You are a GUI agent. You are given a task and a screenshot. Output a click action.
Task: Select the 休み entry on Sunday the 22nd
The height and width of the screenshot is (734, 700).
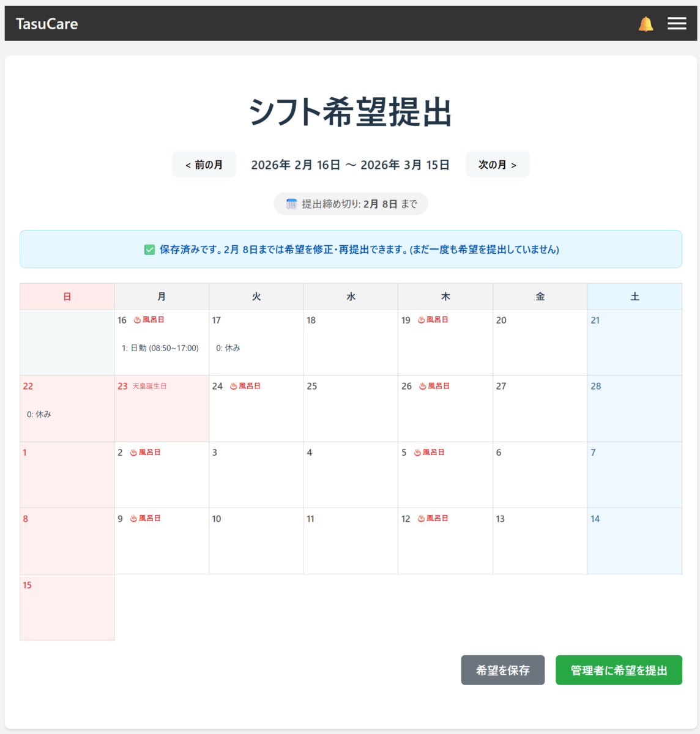coord(39,414)
